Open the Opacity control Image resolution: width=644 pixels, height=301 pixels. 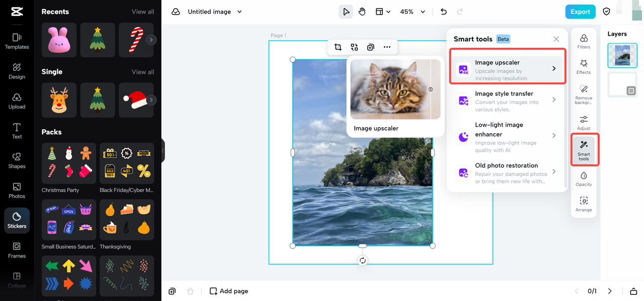point(584,179)
